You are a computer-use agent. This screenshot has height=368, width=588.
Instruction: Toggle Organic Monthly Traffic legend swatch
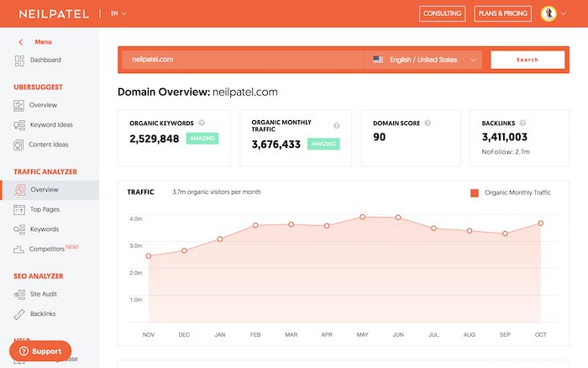[475, 192]
